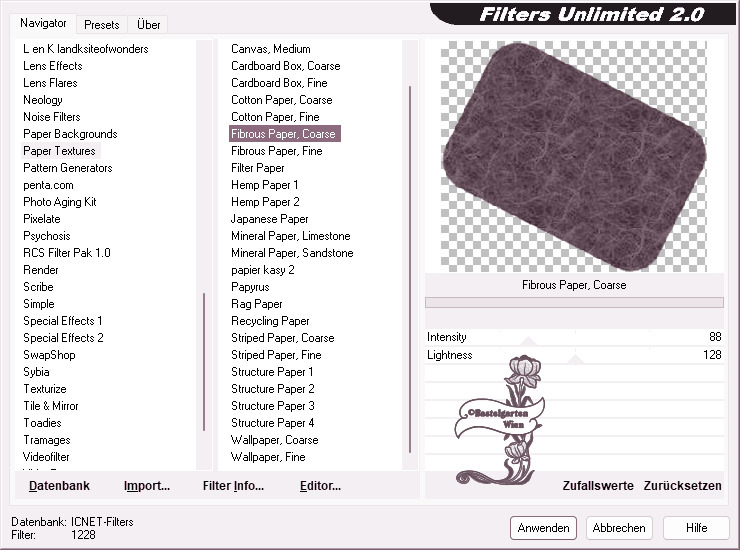The height and width of the screenshot is (550, 740).
Task: Pick Structure Paper 3 filter
Action: coord(273,406)
